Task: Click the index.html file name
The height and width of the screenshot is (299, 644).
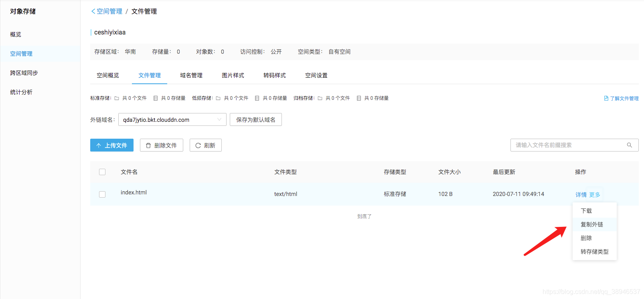Action: (134, 192)
